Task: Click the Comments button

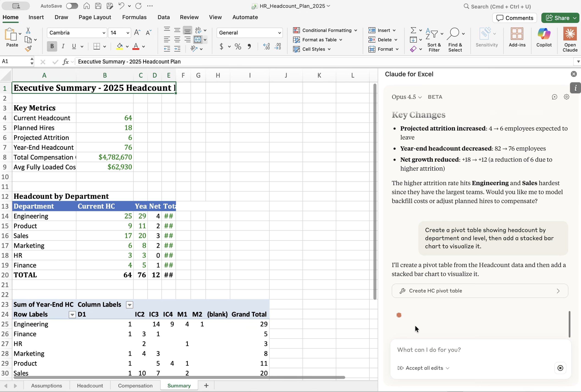Action: 514,18
